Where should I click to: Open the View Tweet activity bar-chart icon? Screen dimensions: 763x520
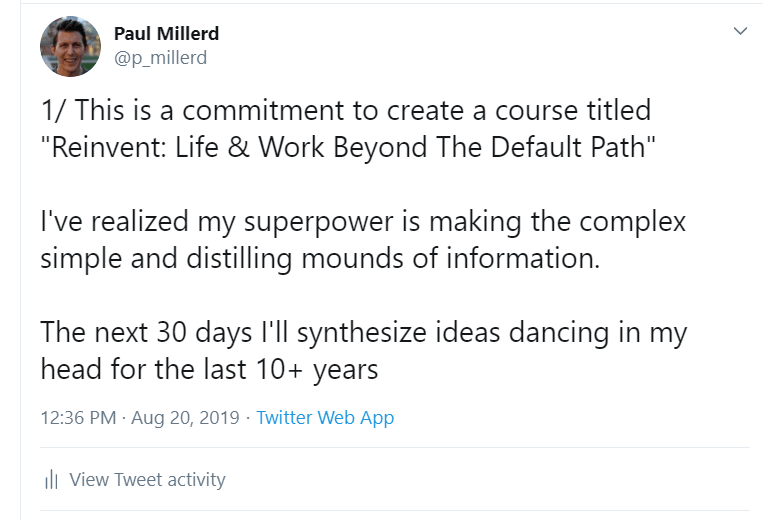click(x=51, y=480)
